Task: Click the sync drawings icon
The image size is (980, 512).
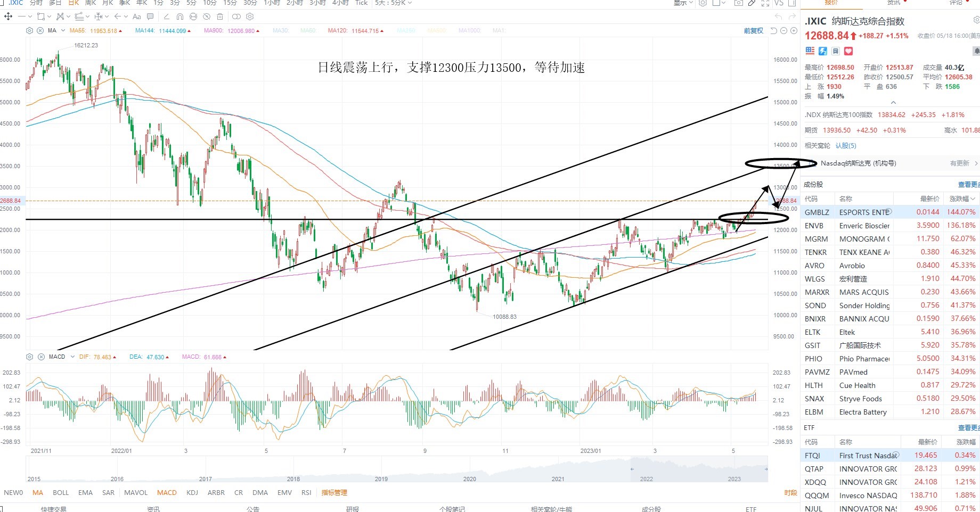Action: coord(193,16)
